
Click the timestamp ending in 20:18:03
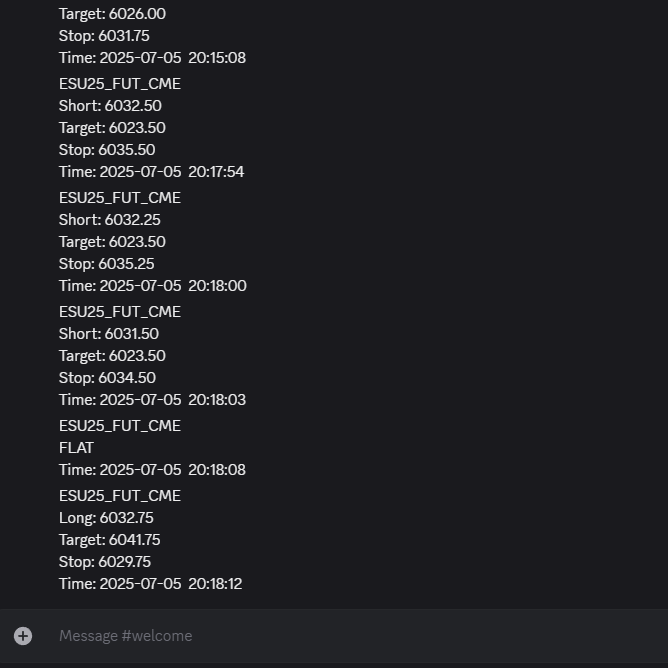(x=152, y=400)
